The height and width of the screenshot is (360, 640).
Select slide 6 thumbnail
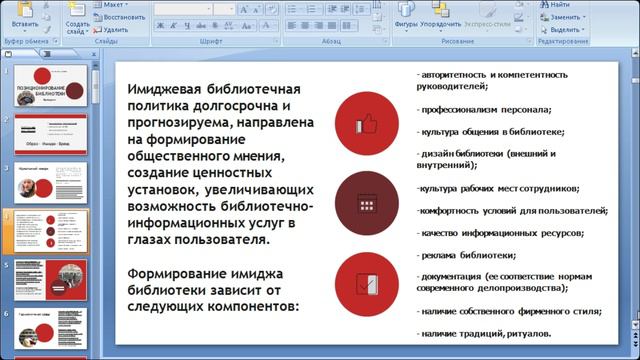[x=51, y=329]
